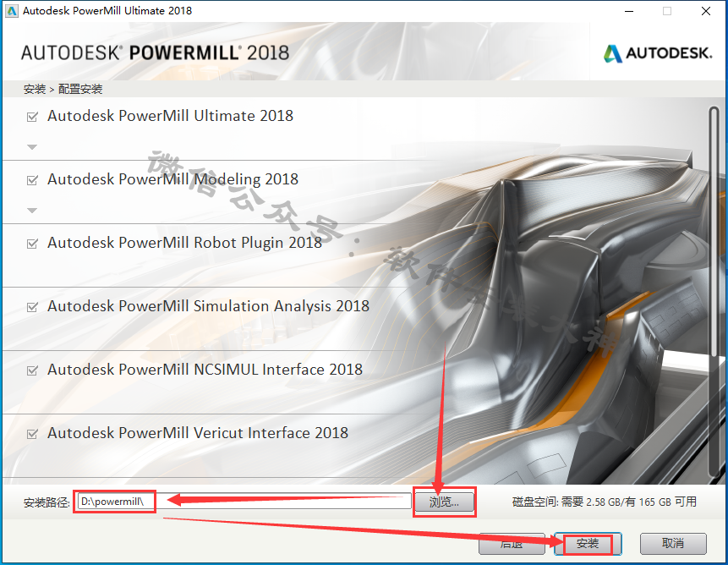The width and height of the screenshot is (728, 565).
Task: Click the 安装 install button
Action: (x=588, y=544)
